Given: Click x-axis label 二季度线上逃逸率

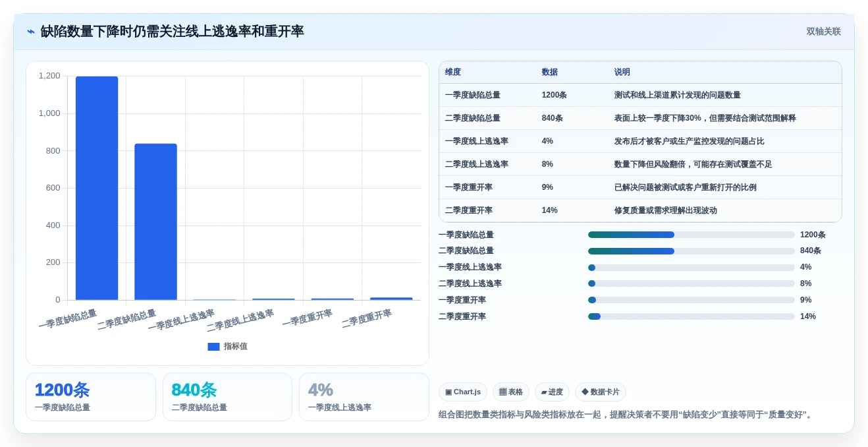Looking at the screenshot, I should (240, 320).
